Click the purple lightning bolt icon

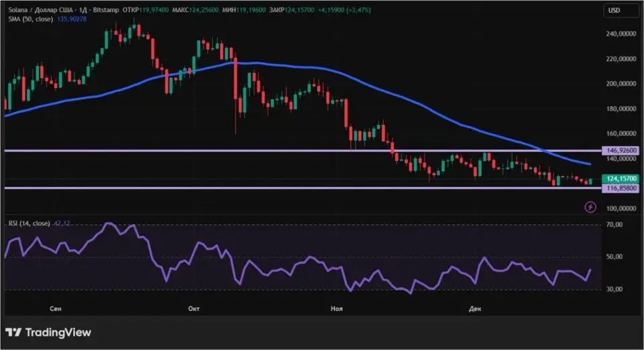590,207
